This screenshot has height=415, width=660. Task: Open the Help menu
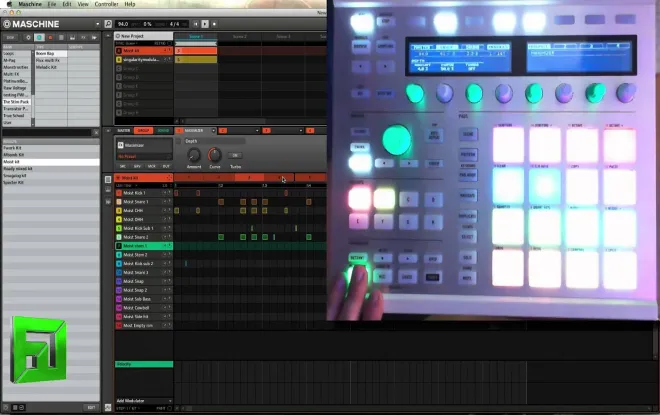130,4
